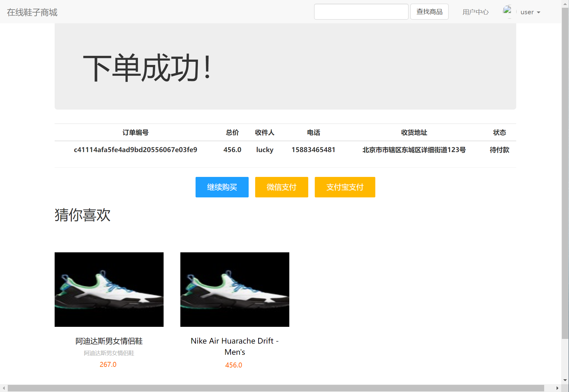Expand the user account options arrow
Screen dimensions: 569x392
539,13
